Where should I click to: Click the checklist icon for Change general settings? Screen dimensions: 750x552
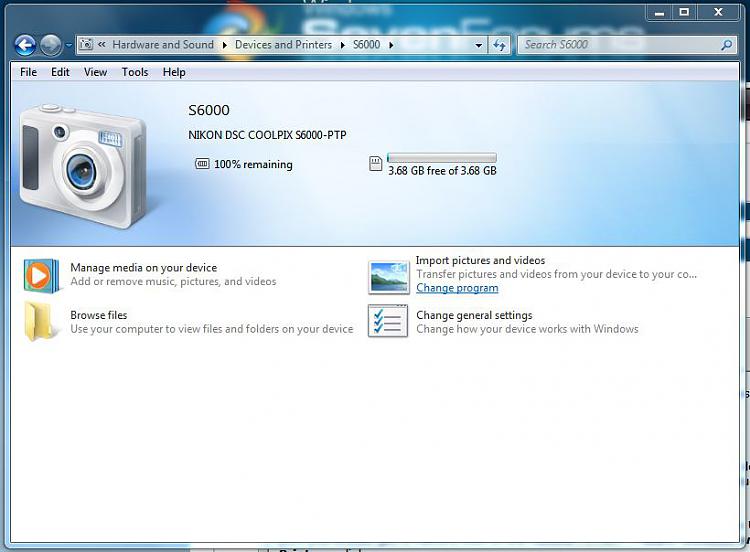(388, 321)
